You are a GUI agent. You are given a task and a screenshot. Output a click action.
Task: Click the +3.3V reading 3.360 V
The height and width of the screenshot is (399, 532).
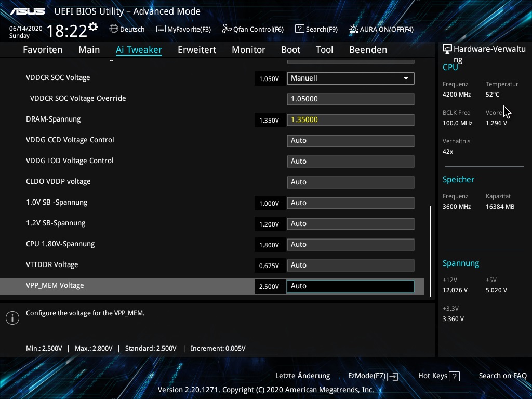[453, 319]
